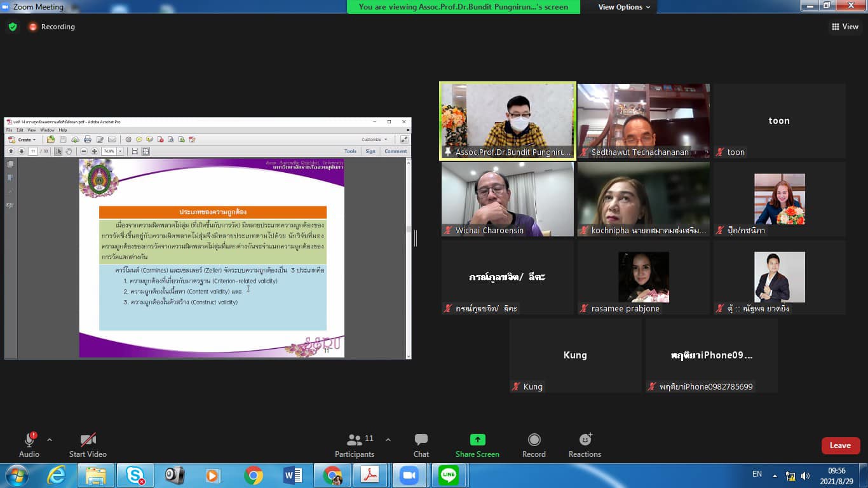Screen dimensions: 868x488
Task: Turn on camera with Start Video
Action: pyautogui.click(x=88, y=445)
